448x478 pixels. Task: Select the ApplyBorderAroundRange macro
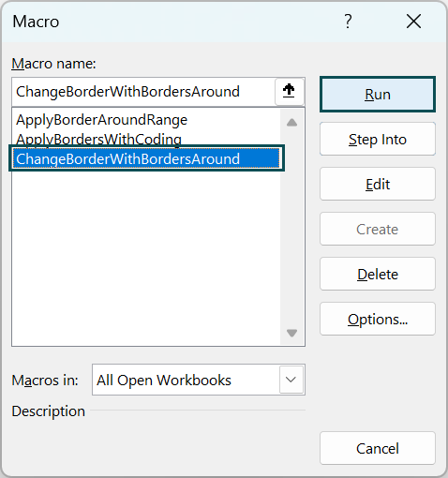point(101,120)
